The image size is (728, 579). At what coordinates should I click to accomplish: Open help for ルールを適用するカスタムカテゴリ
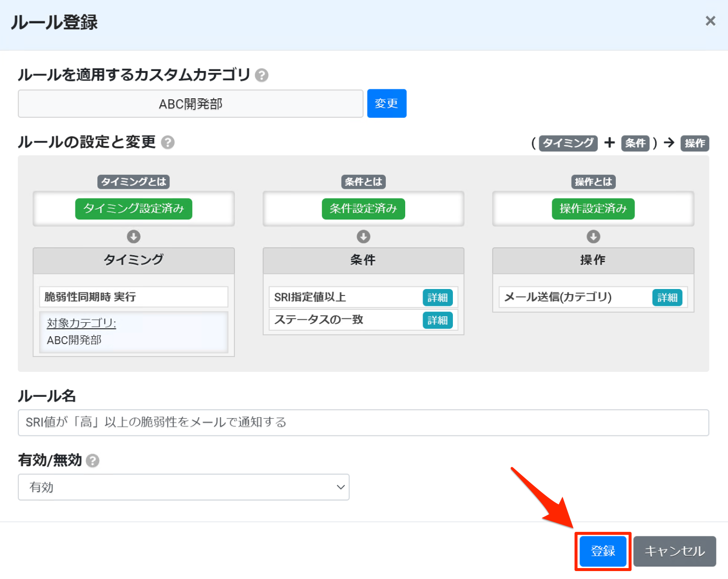pyautogui.click(x=262, y=75)
